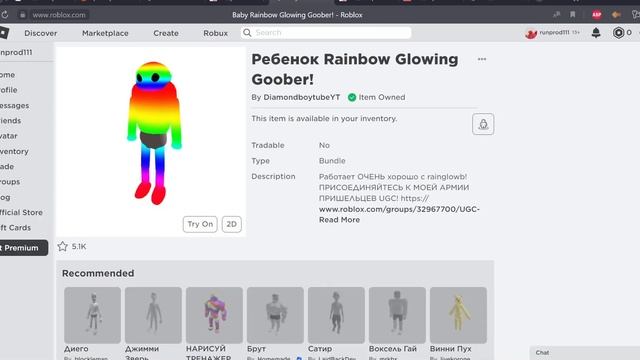Open the Сатир recommended bundle thumbnail
Image resolution: width=640 pixels, height=360 pixels.
tap(336, 315)
